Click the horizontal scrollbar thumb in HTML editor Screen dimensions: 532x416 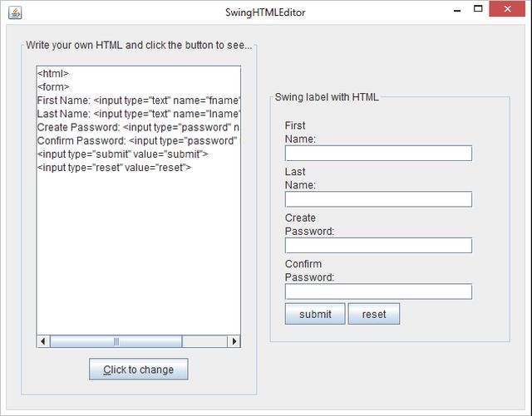tap(116, 341)
